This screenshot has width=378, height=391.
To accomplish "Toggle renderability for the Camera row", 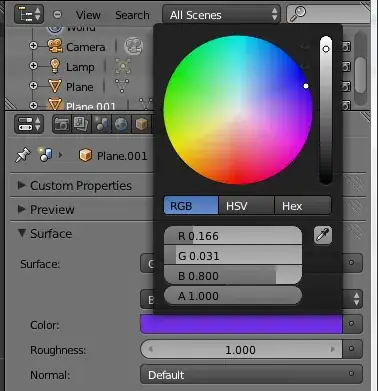I will click(346, 47).
